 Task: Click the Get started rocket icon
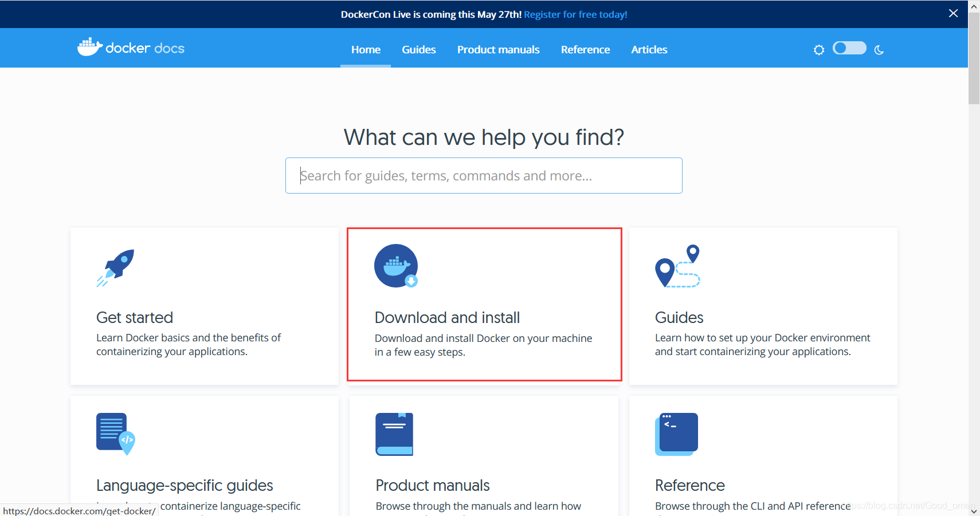(116, 267)
